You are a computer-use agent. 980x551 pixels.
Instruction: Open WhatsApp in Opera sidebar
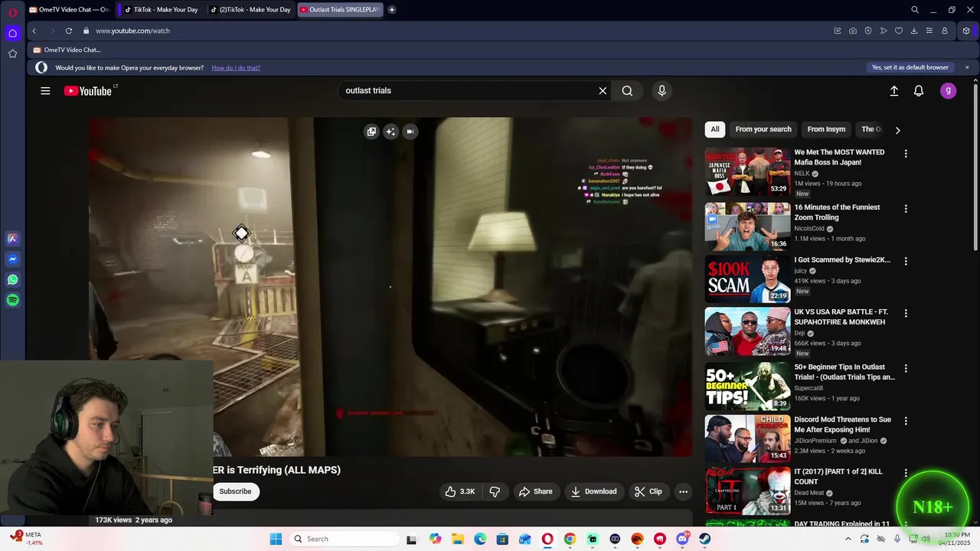pyautogui.click(x=12, y=280)
